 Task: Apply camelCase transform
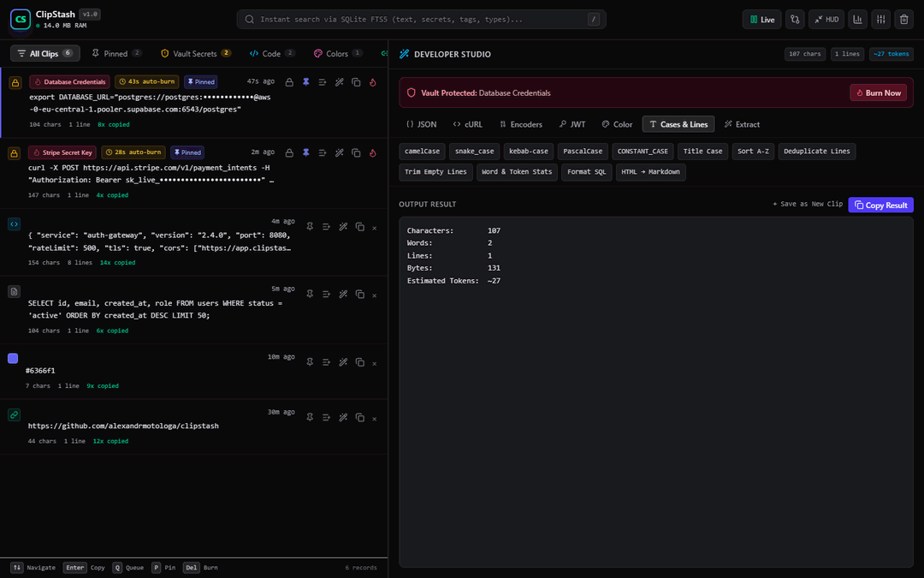[422, 152]
